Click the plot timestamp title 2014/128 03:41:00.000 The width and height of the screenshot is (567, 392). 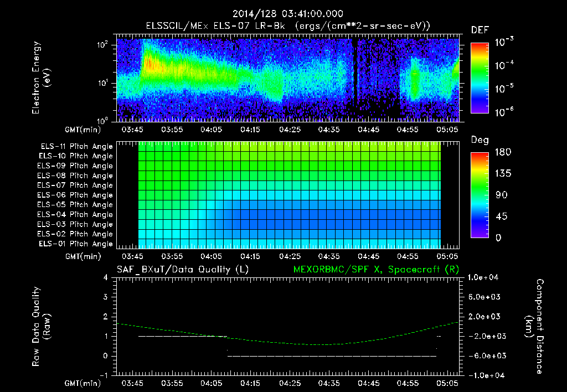coord(287,14)
